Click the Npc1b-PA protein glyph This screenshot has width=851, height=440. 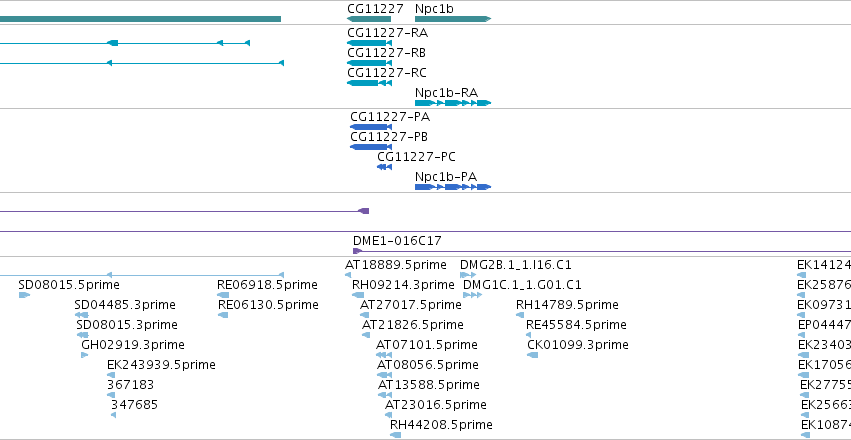pyautogui.click(x=453, y=187)
